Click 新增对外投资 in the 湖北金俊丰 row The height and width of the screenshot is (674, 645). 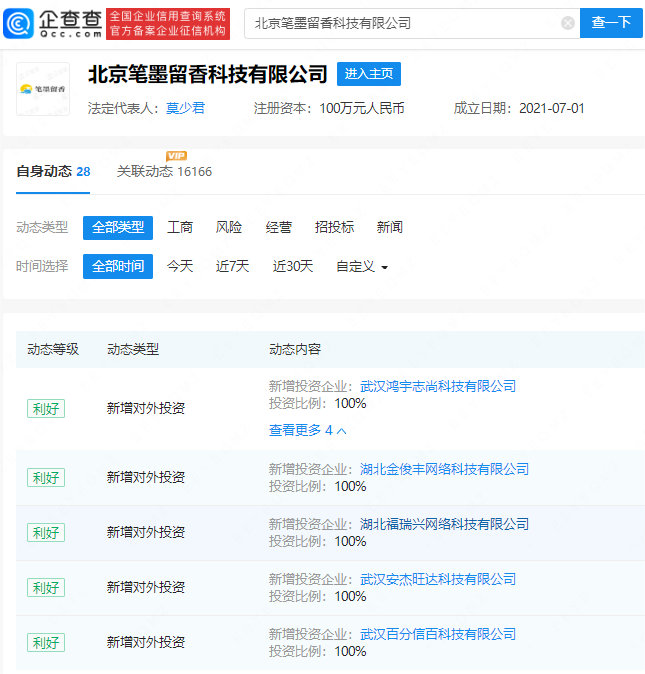pyautogui.click(x=146, y=478)
